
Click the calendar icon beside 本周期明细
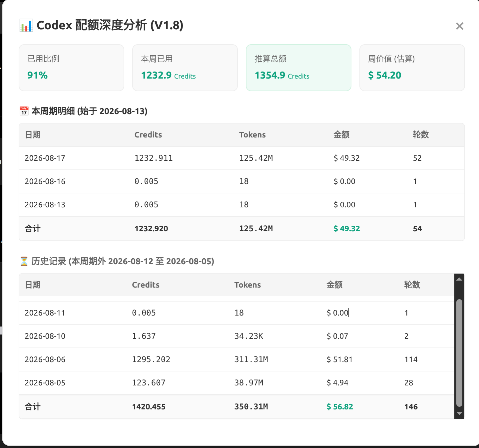click(x=24, y=111)
